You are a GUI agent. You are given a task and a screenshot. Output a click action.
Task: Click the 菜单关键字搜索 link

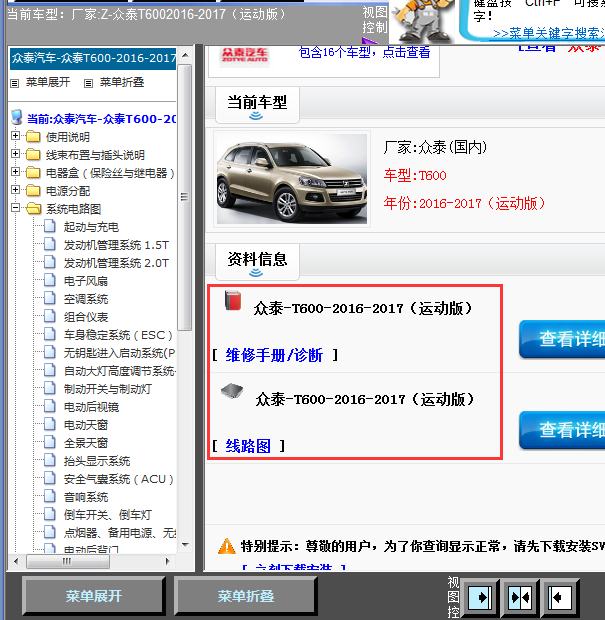coord(549,34)
